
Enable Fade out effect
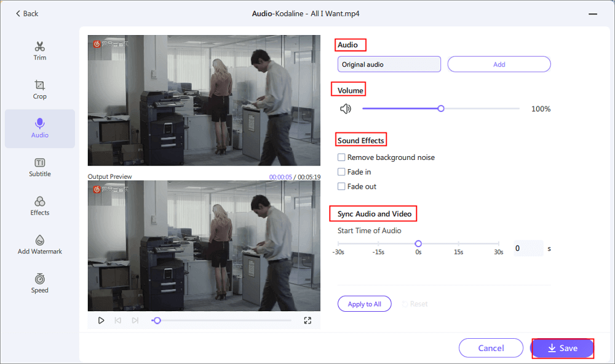341,186
